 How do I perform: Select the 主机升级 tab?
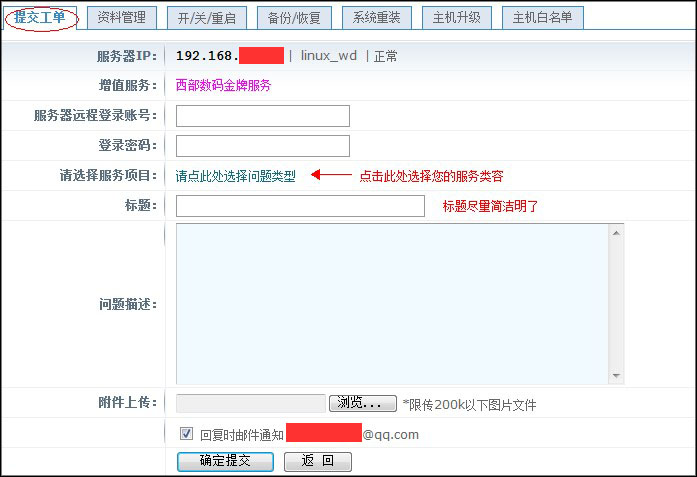[x=457, y=17]
